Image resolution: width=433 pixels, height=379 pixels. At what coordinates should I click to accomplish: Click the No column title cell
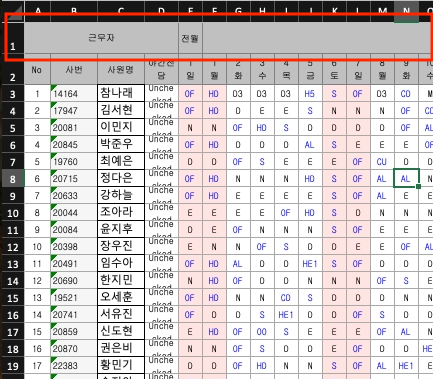(37, 70)
